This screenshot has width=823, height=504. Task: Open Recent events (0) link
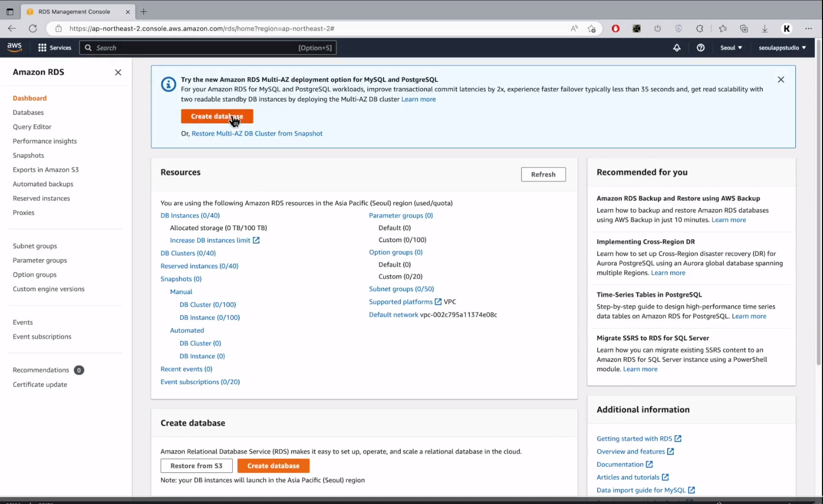point(186,369)
